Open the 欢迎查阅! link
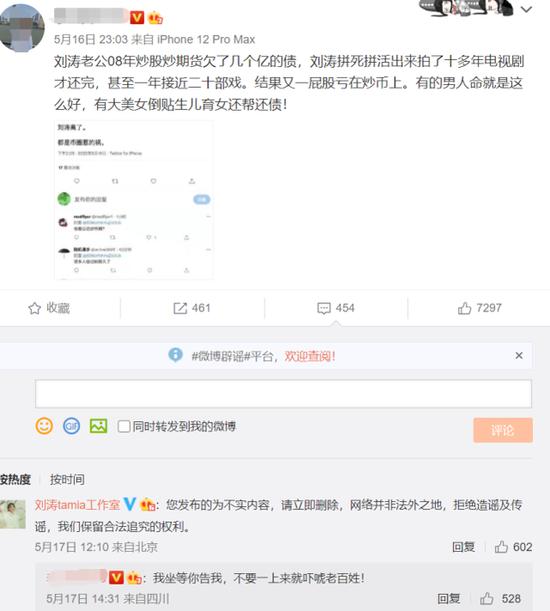The height and width of the screenshot is (611, 550). [x=310, y=356]
